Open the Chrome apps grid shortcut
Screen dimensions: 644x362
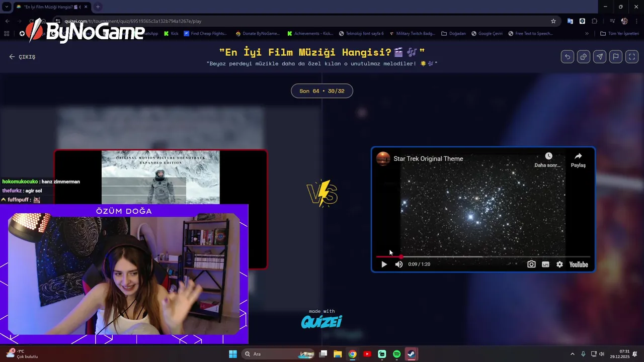pos(7,34)
